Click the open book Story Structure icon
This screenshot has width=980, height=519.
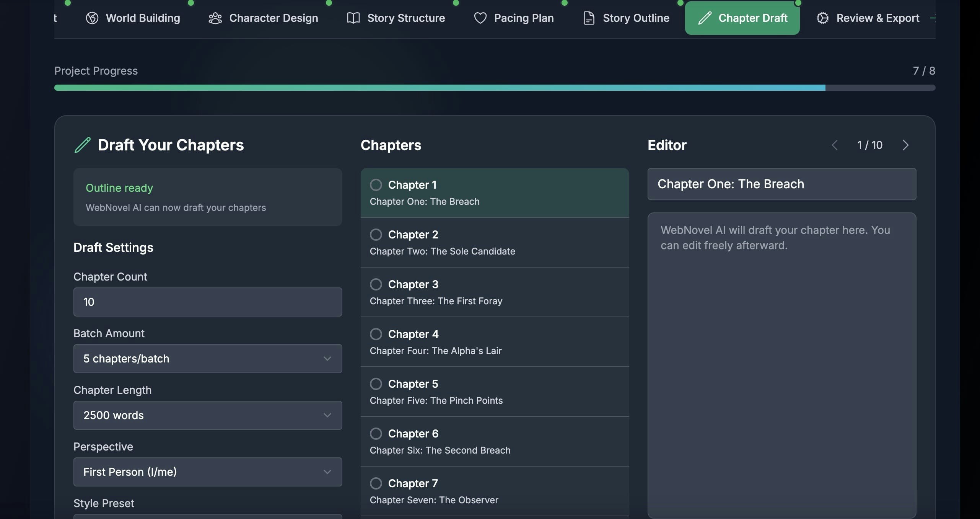click(353, 18)
